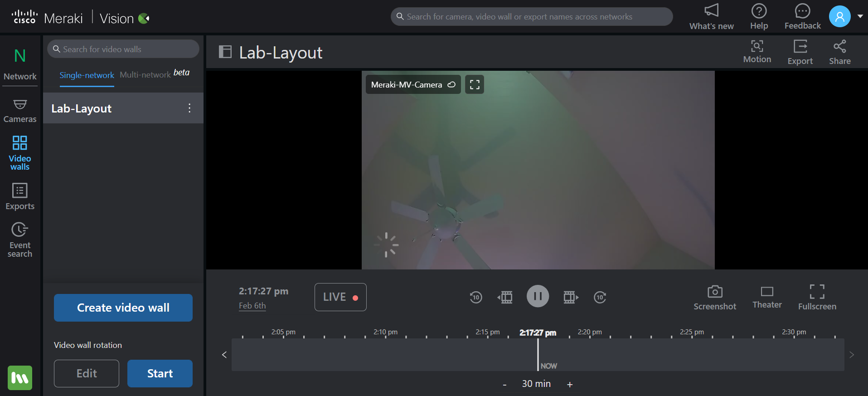
Task: Increase timeline range with plus
Action: point(570,385)
